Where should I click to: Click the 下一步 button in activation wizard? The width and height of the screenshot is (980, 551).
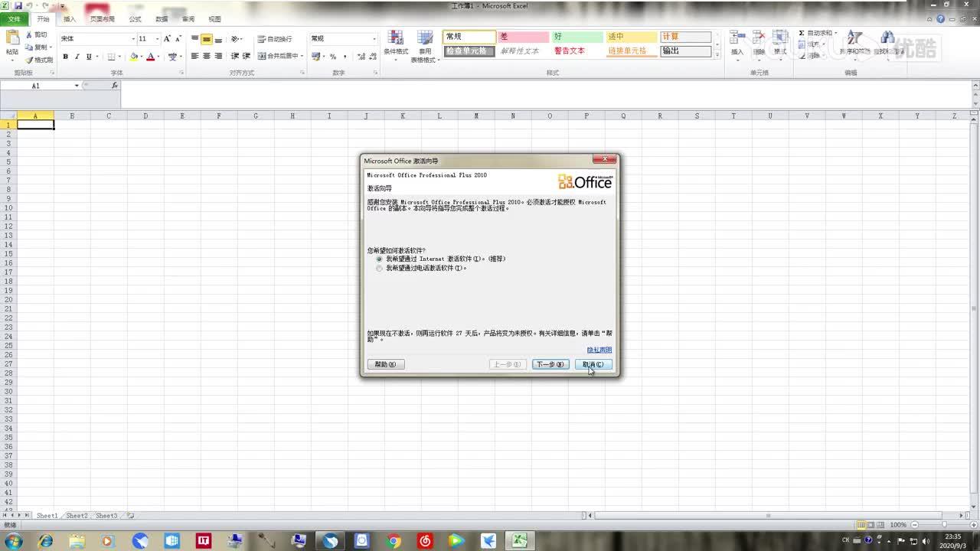click(549, 364)
